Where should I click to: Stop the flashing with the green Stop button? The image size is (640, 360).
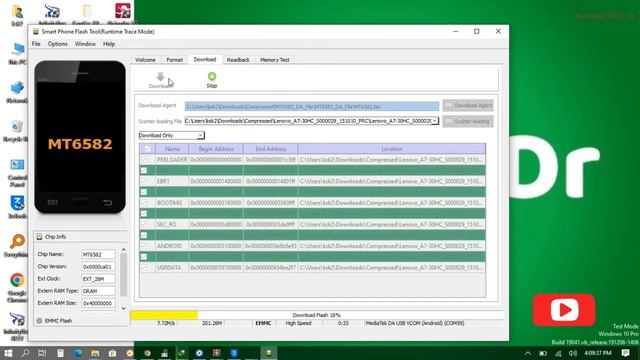click(x=211, y=80)
